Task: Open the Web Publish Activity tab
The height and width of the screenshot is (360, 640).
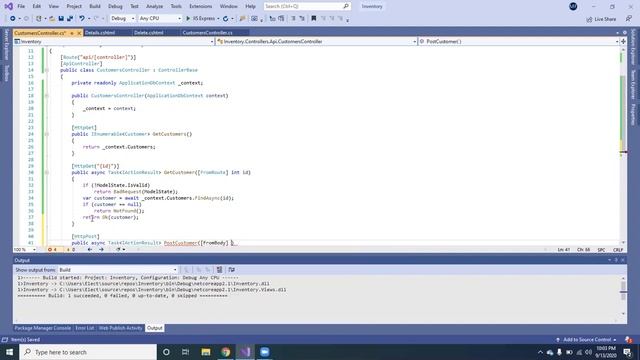Action: [x=120, y=328]
